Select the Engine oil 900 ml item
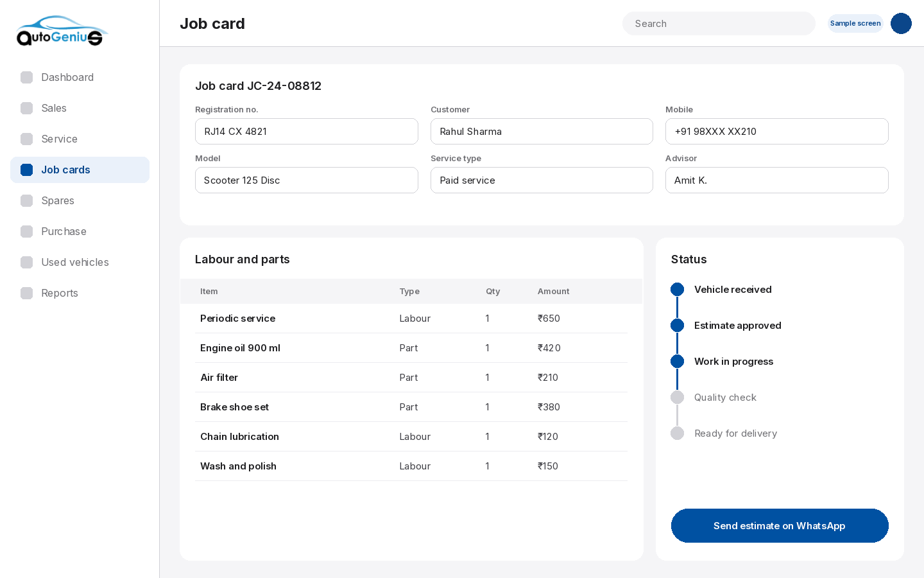 click(x=240, y=347)
